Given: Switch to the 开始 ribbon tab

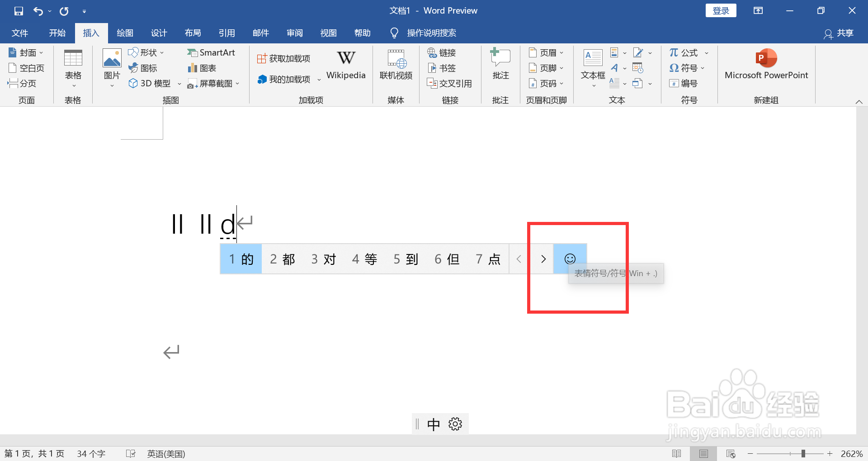Looking at the screenshot, I should pos(57,33).
